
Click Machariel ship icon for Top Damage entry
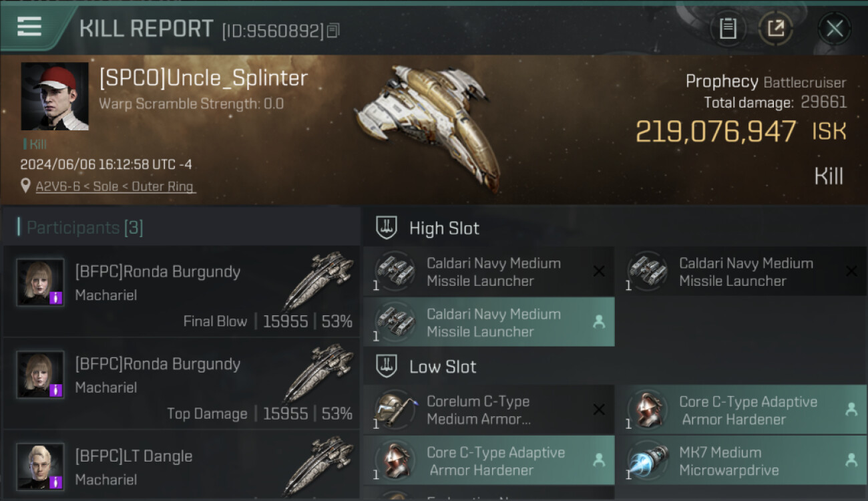pyautogui.click(x=318, y=373)
